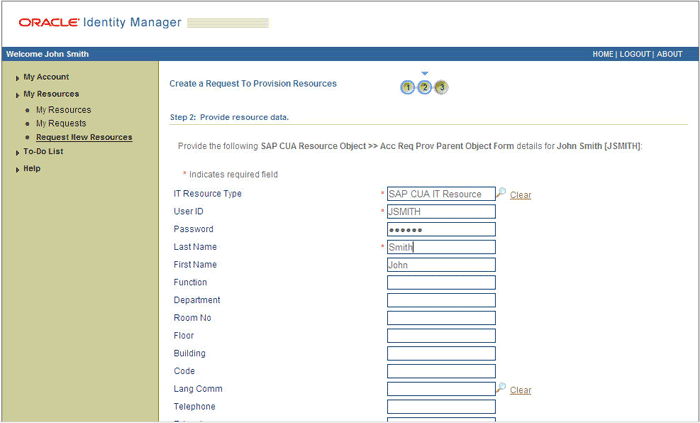This screenshot has width=700, height=423.
Task: Go to HOME in header
Action: point(603,54)
